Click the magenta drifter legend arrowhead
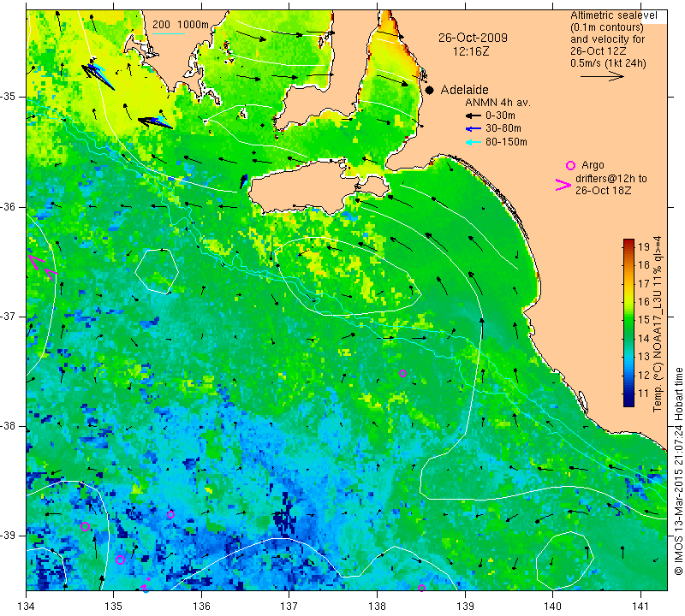The height and width of the screenshot is (616, 685). [x=563, y=185]
